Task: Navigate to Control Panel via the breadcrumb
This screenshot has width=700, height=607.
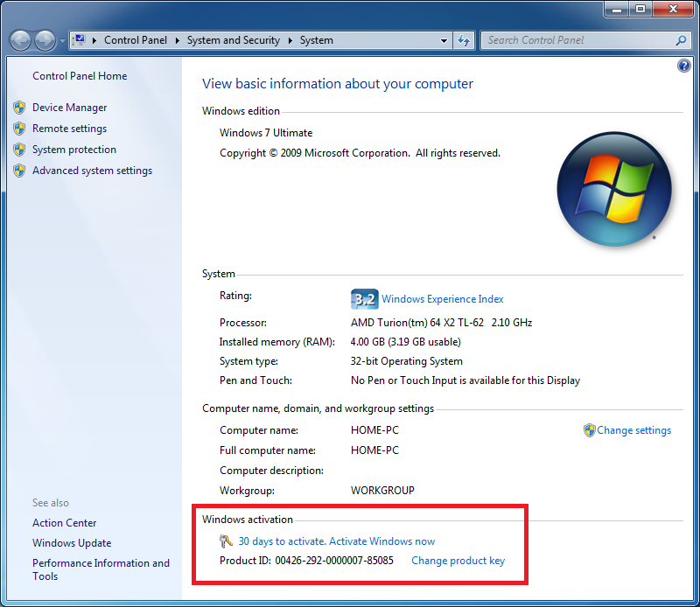Action: (136, 40)
